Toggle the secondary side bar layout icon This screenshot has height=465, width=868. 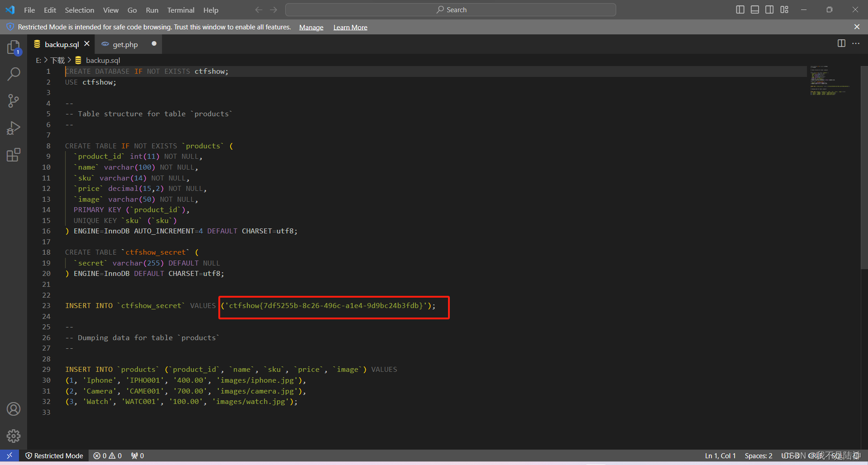click(x=769, y=9)
